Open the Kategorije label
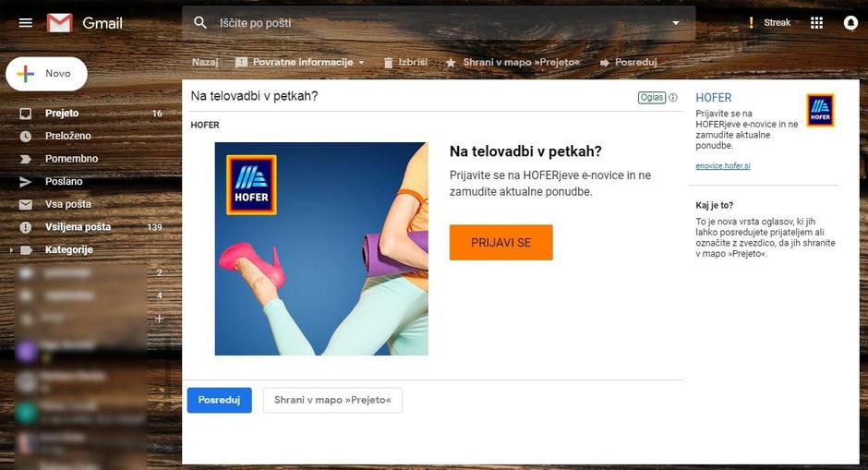Screen dimensions: 868x470 pos(68,249)
